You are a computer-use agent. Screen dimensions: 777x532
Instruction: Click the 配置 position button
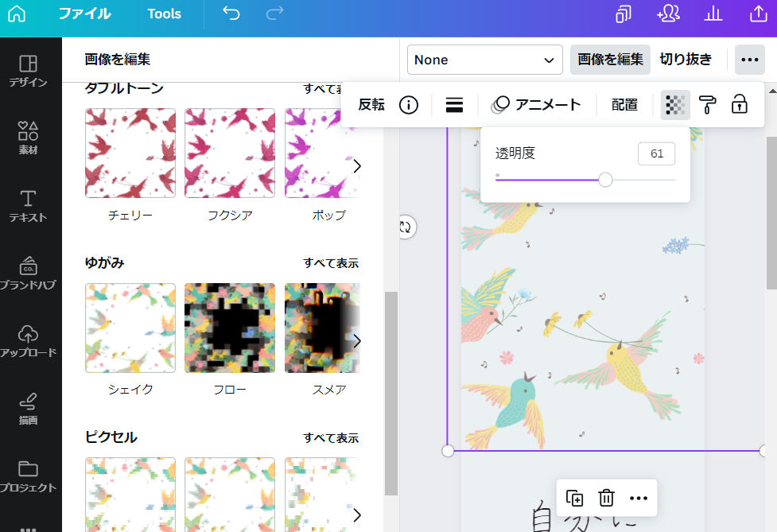624,104
